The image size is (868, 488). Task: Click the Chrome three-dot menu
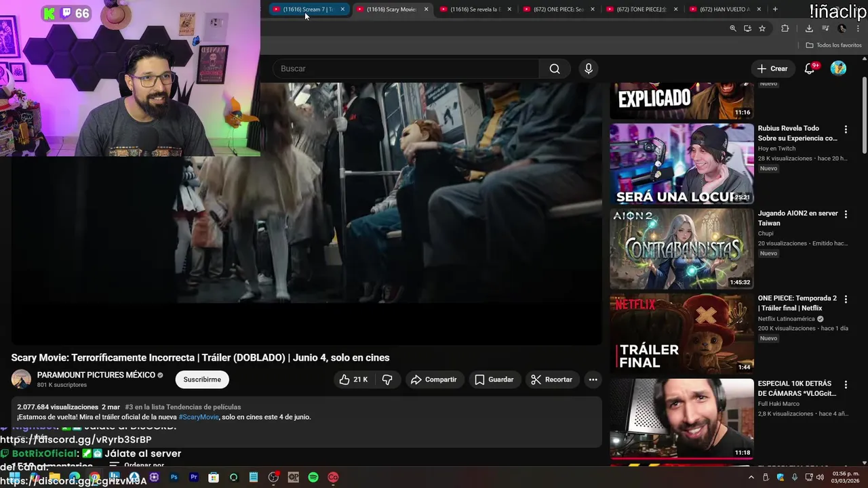tap(859, 28)
